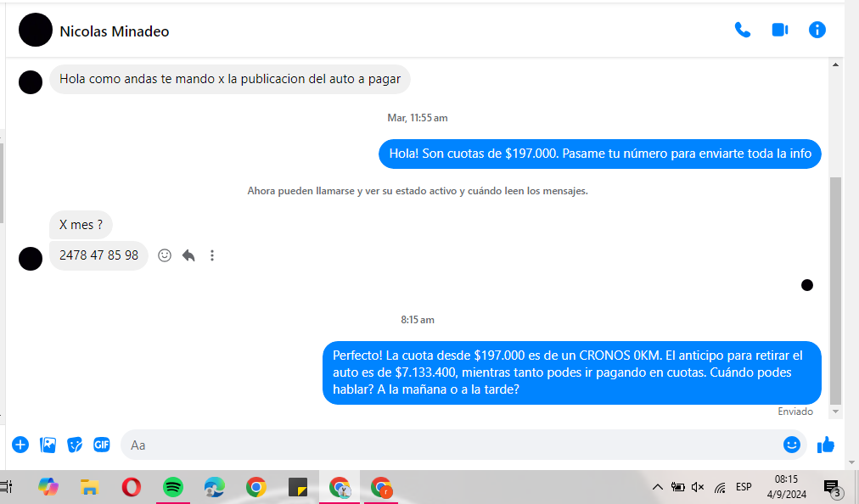Image resolution: width=859 pixels, height=504 pixels.
Task: Change ESP keyboard input language
Action: click(x=744, y=486)
